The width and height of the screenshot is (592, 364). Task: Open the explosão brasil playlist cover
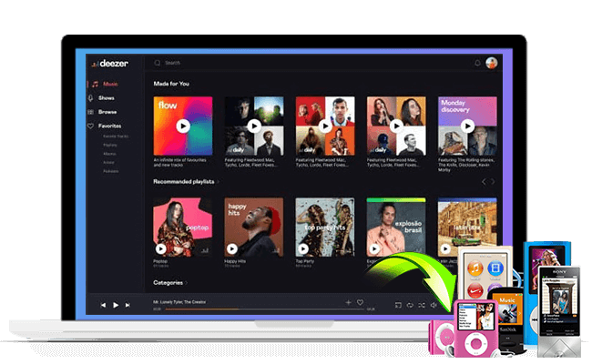coord(396,227)
